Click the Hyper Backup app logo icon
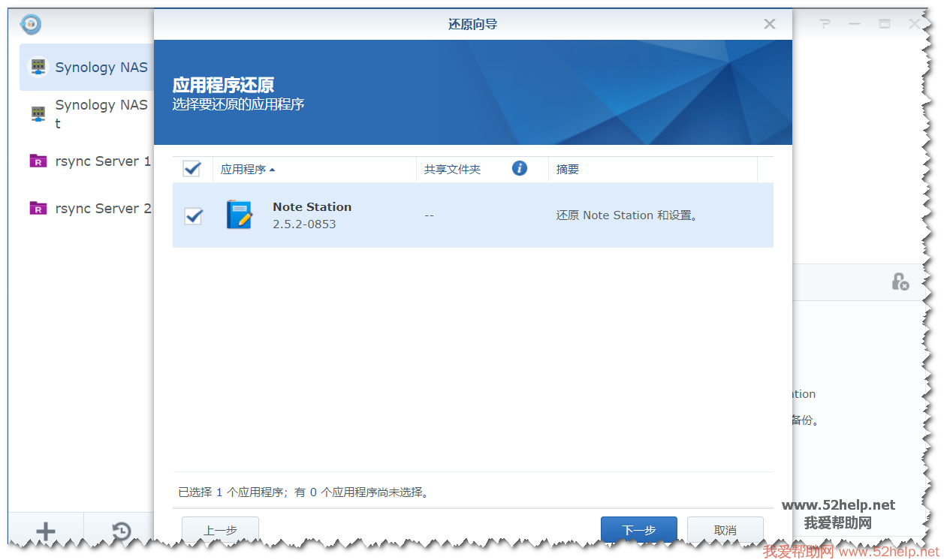This screenshot has height=560, width=944. click(31, 24)
